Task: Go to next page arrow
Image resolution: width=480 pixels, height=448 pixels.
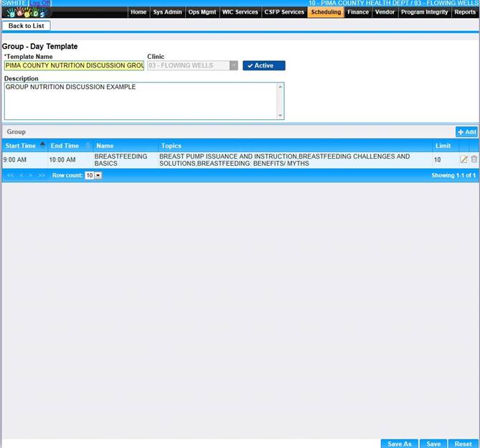Action: coord(31,175)
